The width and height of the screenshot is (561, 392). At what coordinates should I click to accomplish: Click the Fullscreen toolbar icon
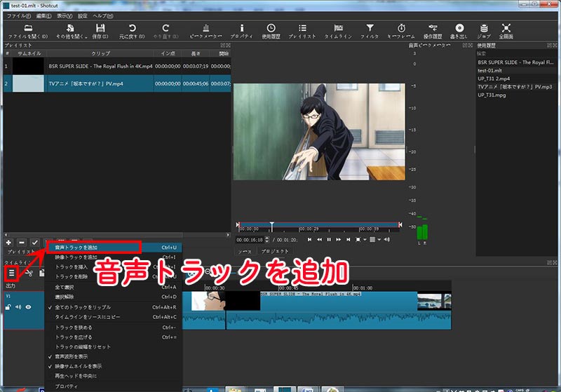pos(506,31)
